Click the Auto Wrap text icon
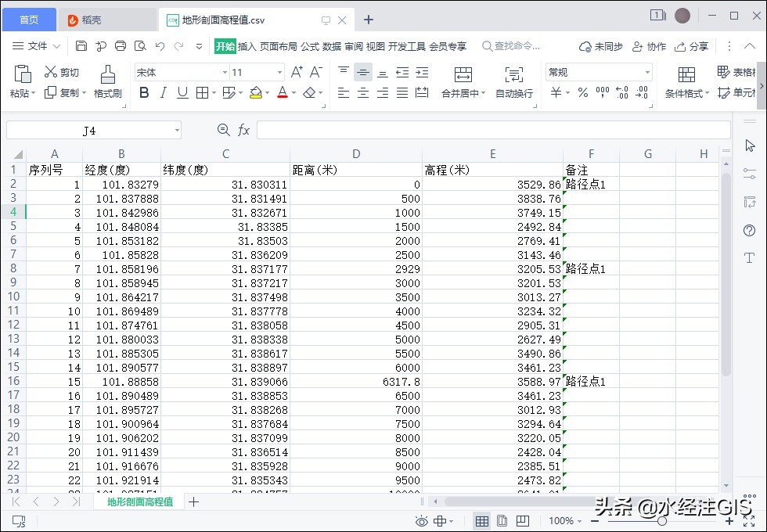This screenshot has width=767, height=532. 513,75
